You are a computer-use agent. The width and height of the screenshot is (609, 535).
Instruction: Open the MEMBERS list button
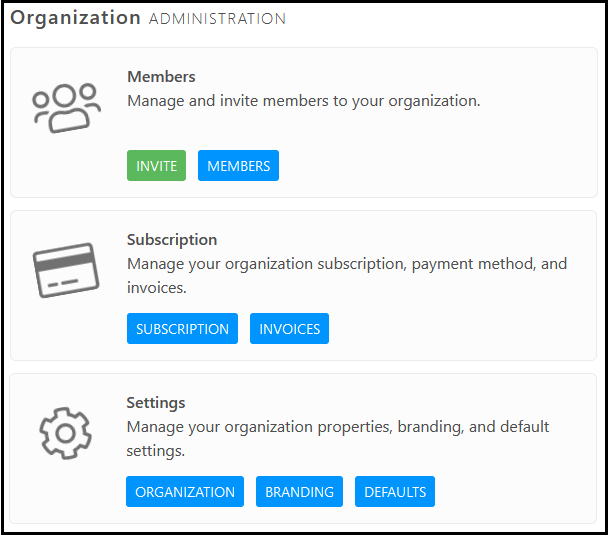tap(238, 166)
